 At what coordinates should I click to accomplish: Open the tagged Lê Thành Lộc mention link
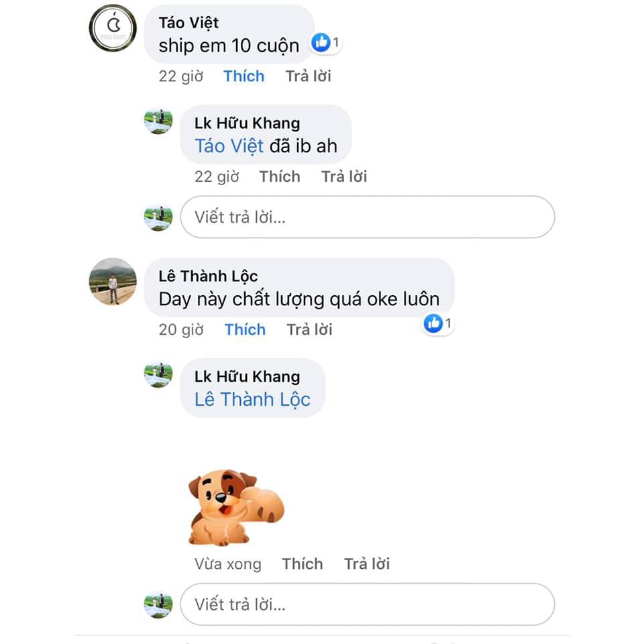pyautogui.click(x=252, y=400)
